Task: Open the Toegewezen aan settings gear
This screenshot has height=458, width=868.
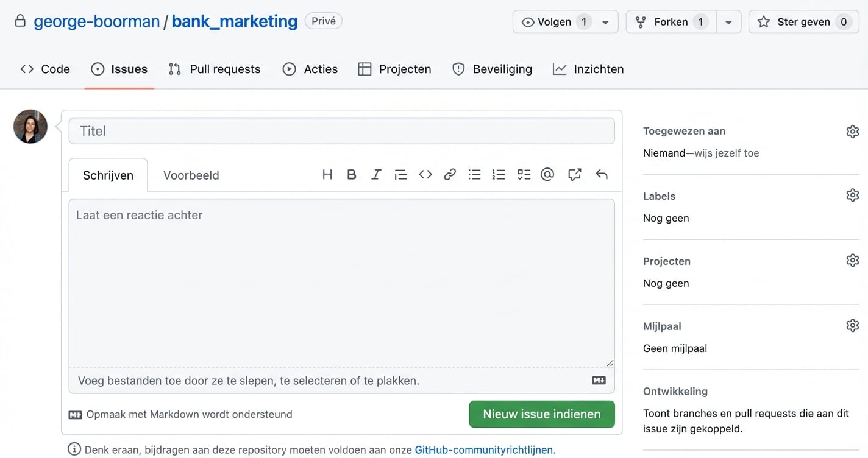Action: point(852,131)
